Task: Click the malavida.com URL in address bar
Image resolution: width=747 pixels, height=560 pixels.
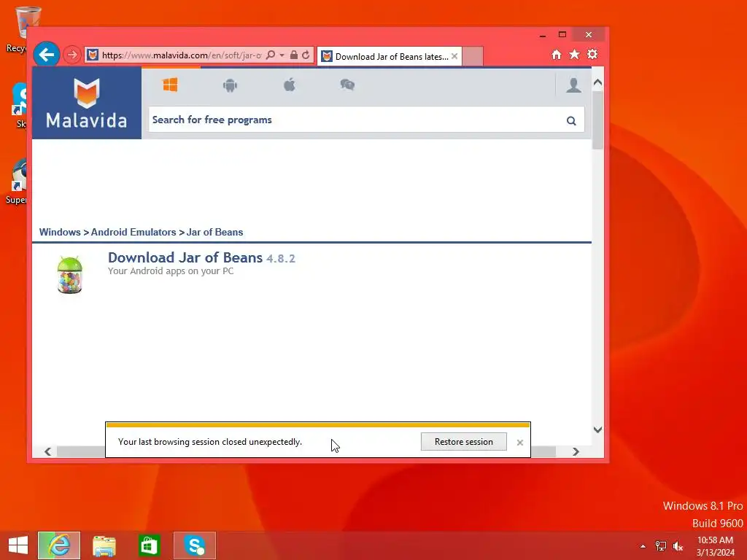Action: click(x=182, y=55)
